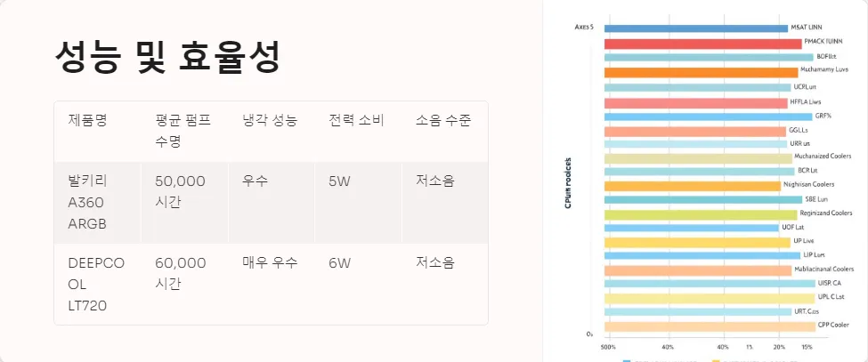Viewport: 868px width, 362px height.
Task: Click the blue MSAT LINN bar
Action: click(x=696, y=28)
